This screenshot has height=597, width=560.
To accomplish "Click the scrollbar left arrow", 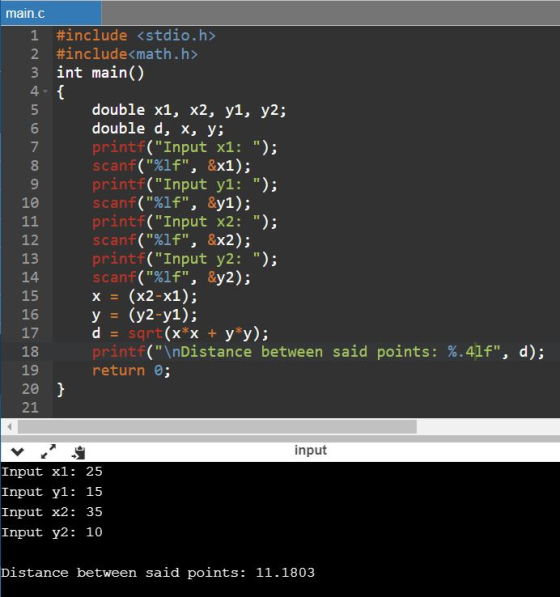I will 9,427.
